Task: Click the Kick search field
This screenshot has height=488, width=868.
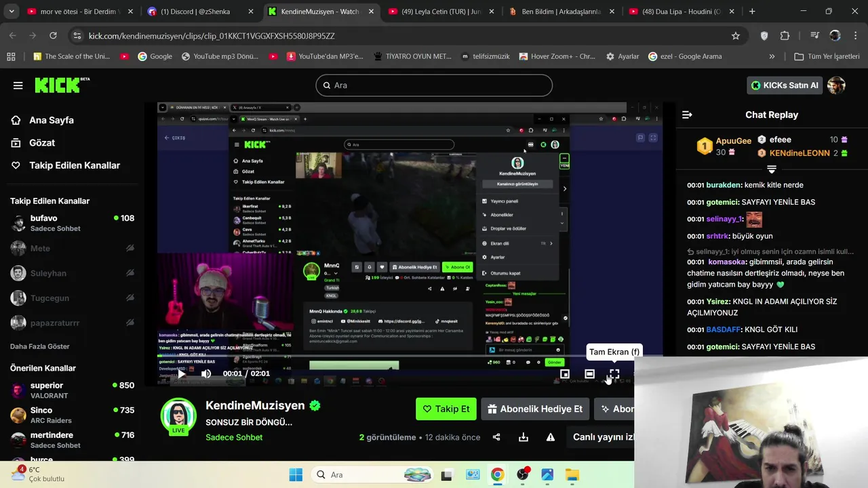Action: 434,85
